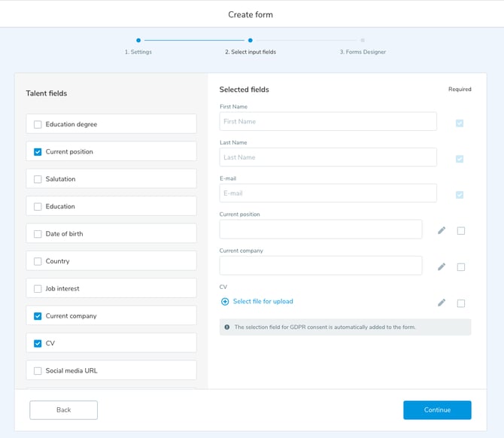This screenshot has height=438, width=504.
Task: Check the Education degree checkbox
Action: tap(38, 124)
